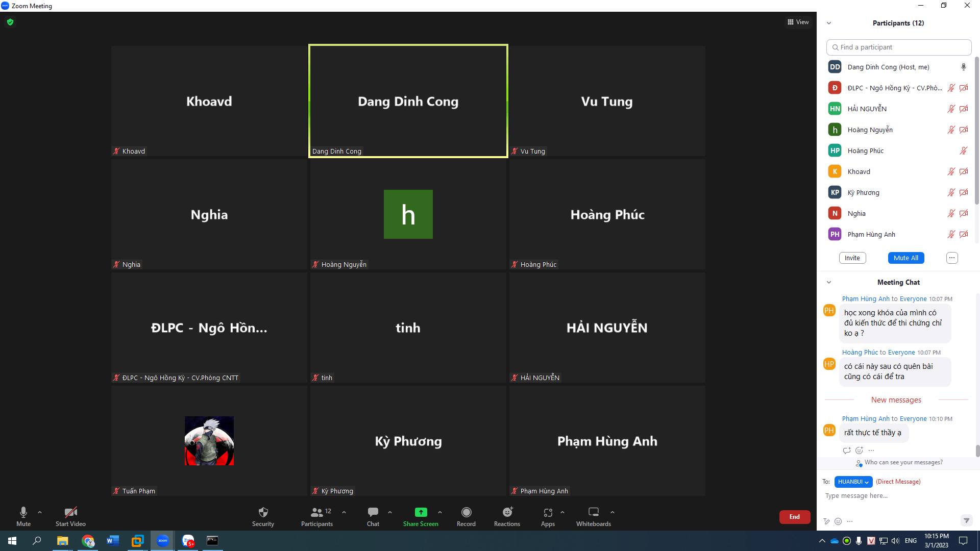Toggle the Participants panel from toolbar
This screenshot has width=980, height=551.
(x=316, y=516)
